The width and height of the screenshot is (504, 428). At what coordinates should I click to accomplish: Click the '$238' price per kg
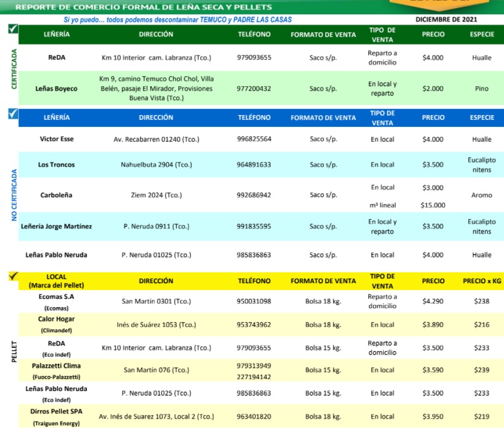481,302
